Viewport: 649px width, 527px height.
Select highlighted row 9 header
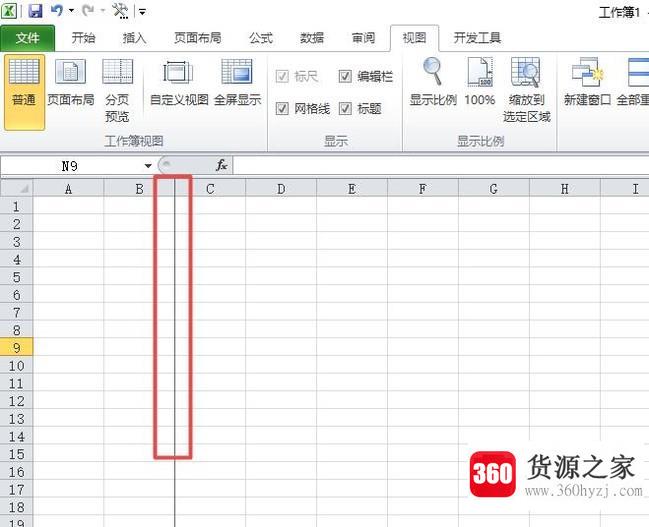click(17, 348)
